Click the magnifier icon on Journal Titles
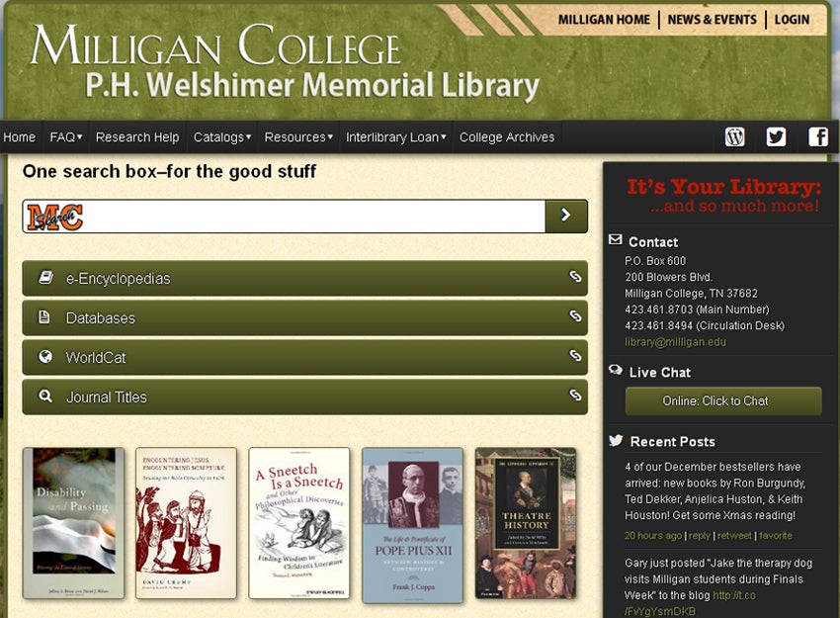This screenshot has width=840, height=618. [x=45, y=396]
